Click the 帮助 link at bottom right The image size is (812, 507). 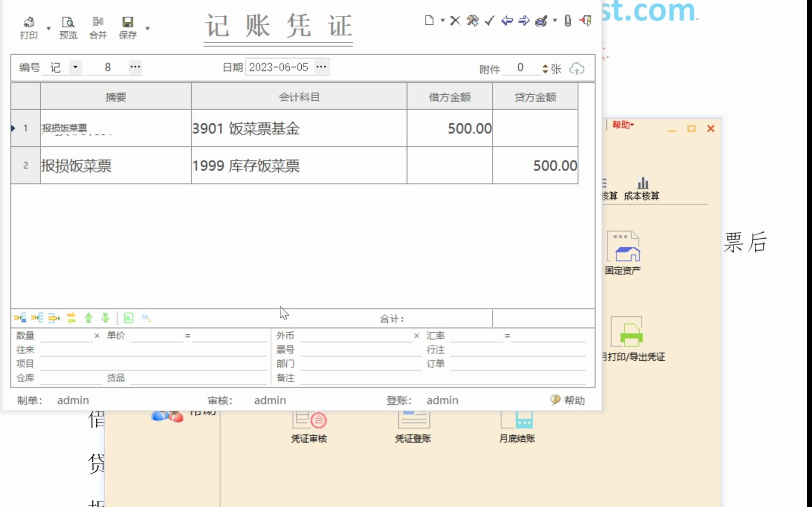pos(574,400)
